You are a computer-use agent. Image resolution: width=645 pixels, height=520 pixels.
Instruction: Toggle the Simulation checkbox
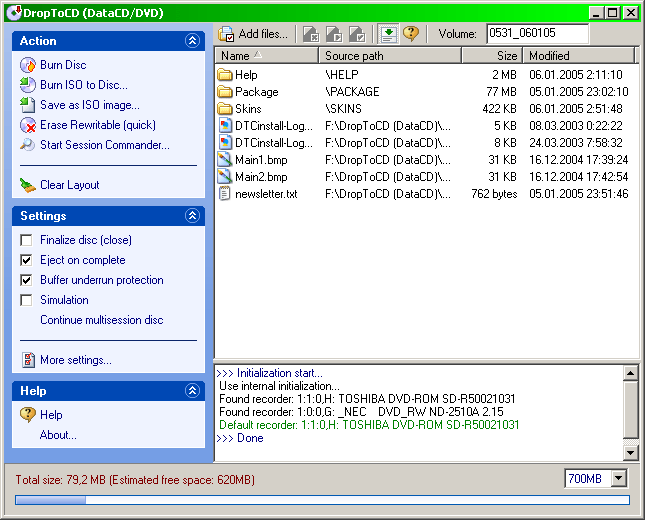[27, 300]
